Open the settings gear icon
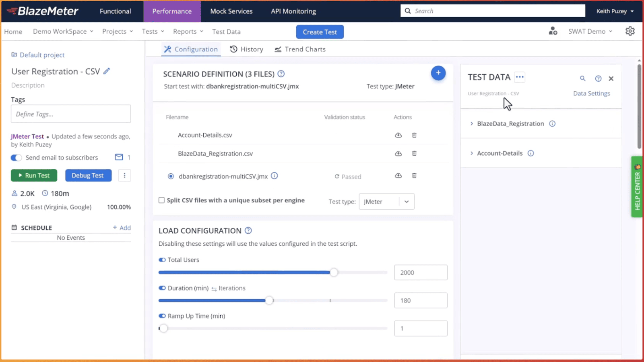 coord(630,31)
